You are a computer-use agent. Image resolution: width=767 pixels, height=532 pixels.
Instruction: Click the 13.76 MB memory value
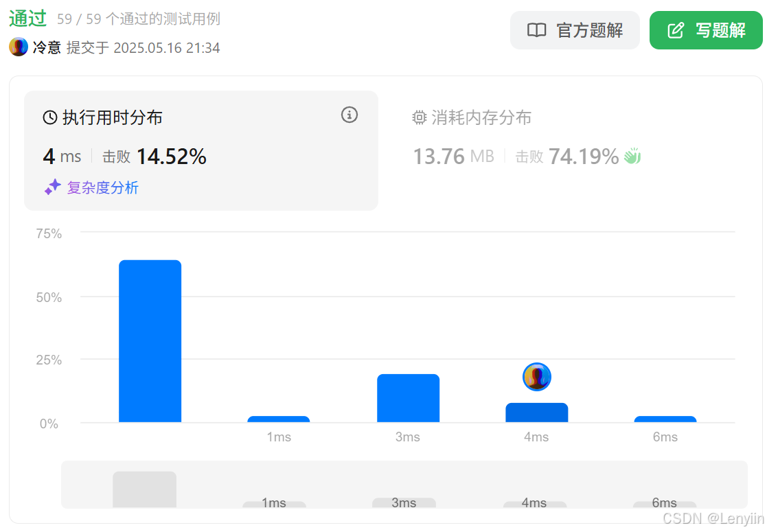coord(453,157)
